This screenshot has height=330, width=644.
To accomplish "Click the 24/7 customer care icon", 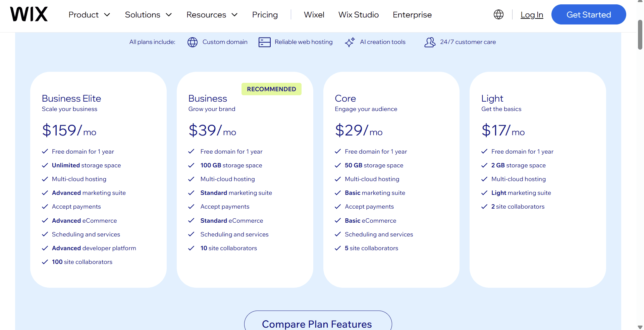I will 430,42.
